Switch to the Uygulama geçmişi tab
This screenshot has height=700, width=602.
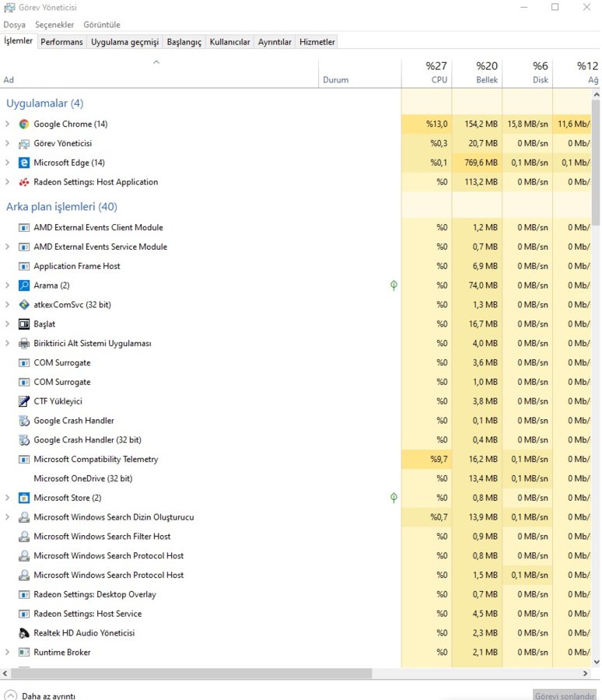tap(125, 42)
